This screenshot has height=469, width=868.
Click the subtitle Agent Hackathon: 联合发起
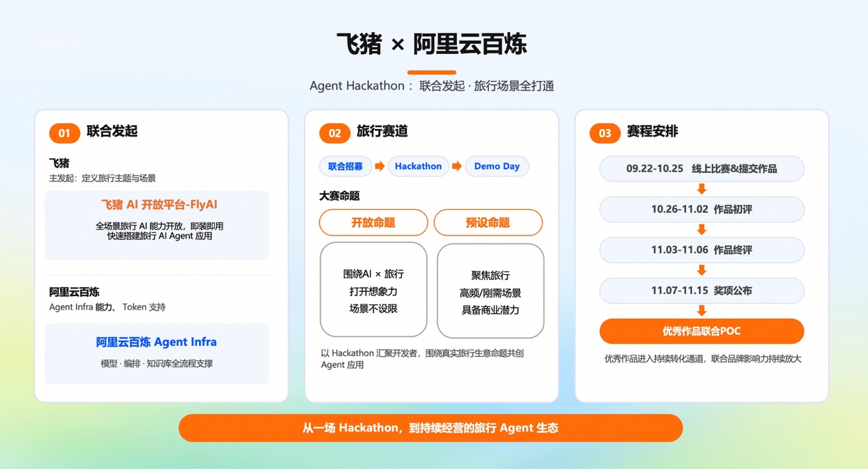(x=432, y=86)
